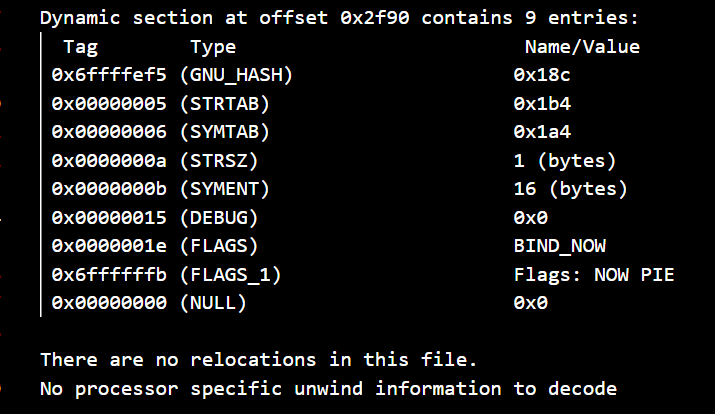
Task: Click the Dynamic section header line
Action: (339, 18)
